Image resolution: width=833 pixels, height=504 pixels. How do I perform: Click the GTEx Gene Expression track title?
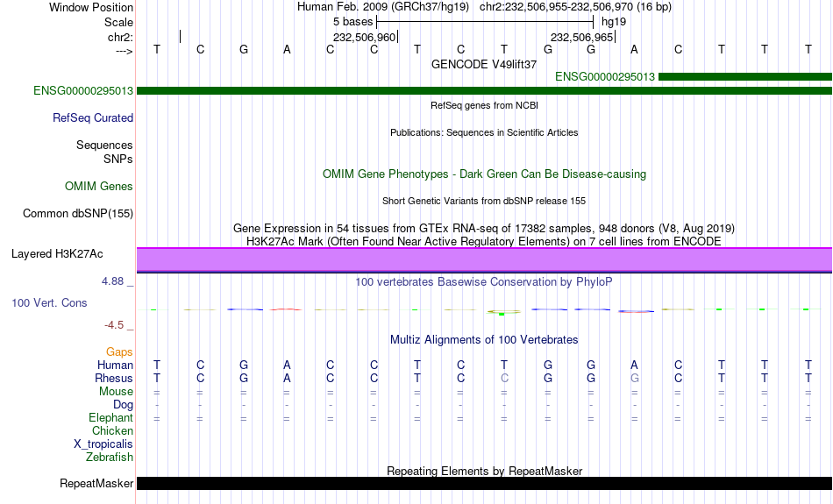(x=484, y=229)
